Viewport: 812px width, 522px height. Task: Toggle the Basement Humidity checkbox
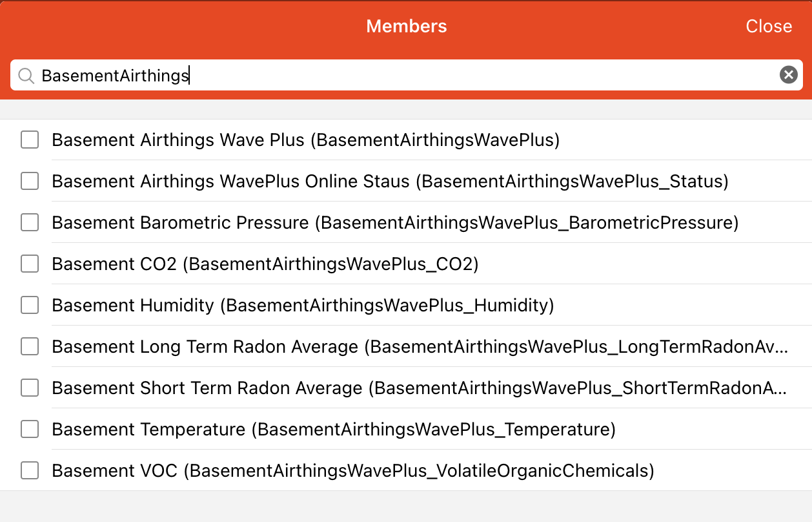point(30,305)
